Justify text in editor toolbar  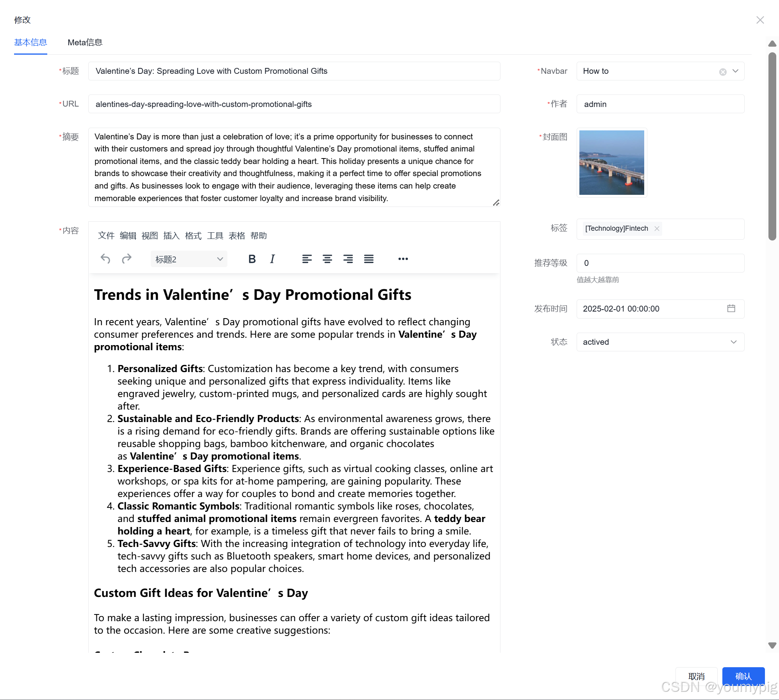369,259
